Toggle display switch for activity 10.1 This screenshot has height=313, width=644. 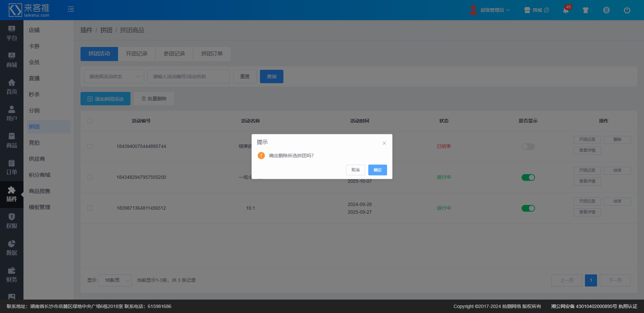point(528,208)
